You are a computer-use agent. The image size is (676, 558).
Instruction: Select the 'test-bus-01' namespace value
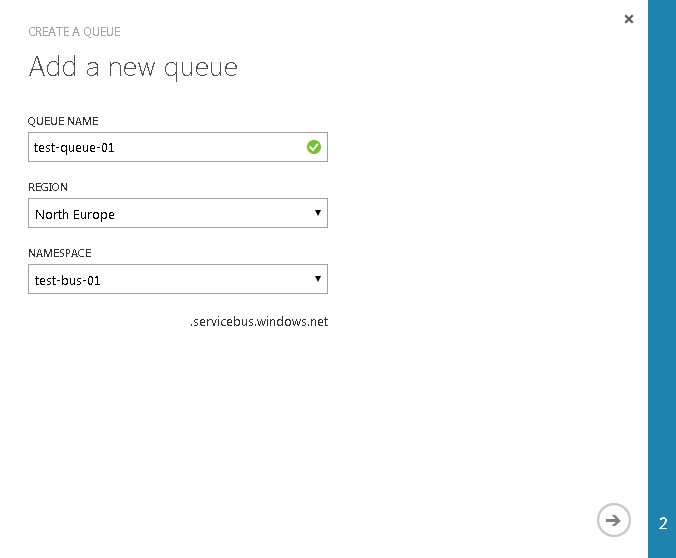(x=68, y=281)
